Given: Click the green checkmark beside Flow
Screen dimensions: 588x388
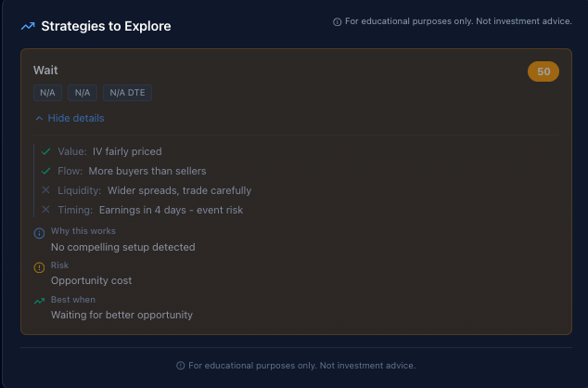Looking at the screenshot, I should click(x=45, y=171).
